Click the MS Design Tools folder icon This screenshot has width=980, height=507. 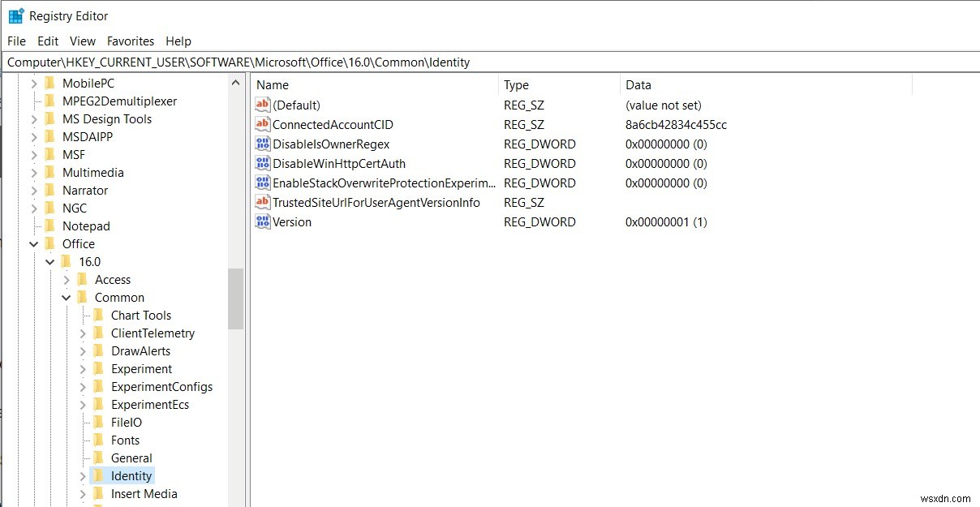click(x=50, y=118)
